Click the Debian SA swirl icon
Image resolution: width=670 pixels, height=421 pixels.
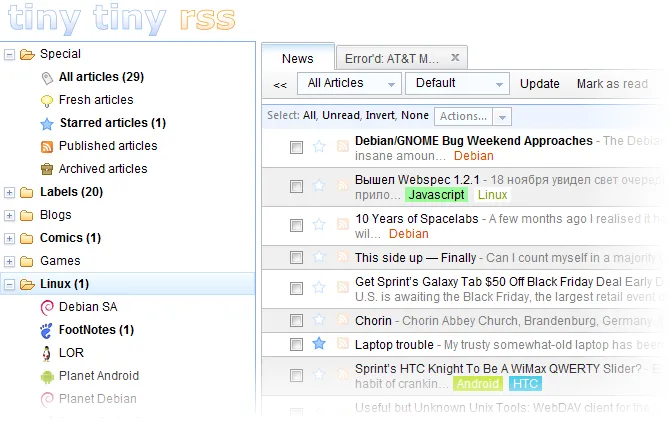(x=47, y=307)
